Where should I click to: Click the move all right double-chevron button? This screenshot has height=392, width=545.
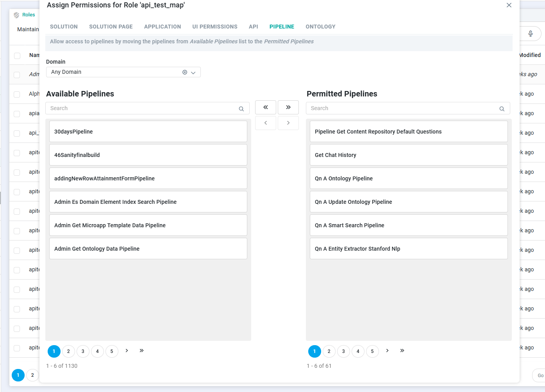coord(288,107)
